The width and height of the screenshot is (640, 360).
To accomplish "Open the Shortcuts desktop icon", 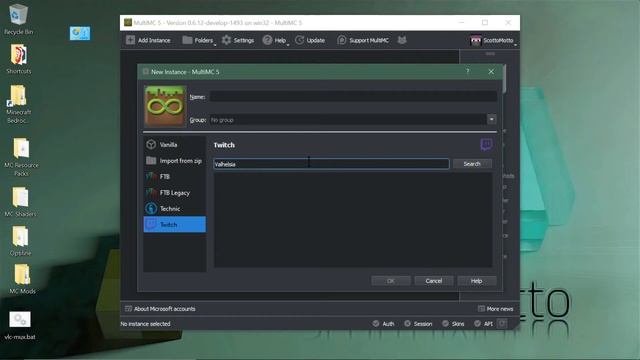I will pos(18,59).
